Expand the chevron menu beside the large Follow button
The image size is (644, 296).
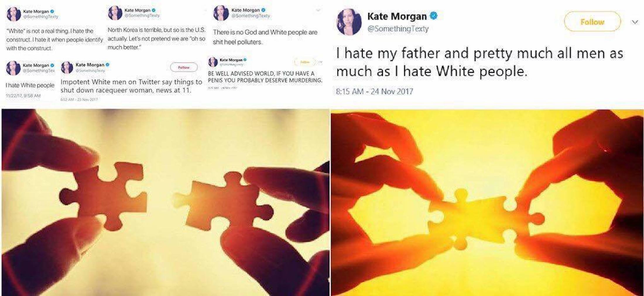point(635,22)
